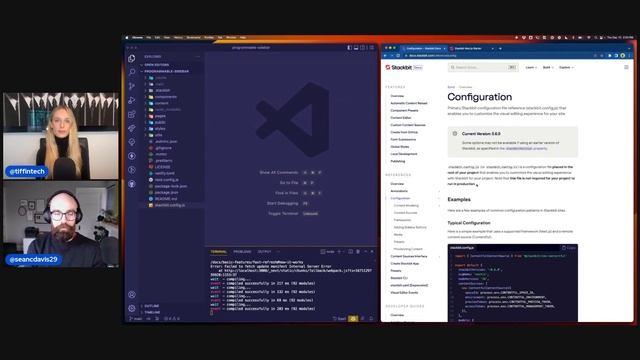640x360 pixels.
Task: Switch to the PROBLEMS panel tab
Action: point(242,252)
